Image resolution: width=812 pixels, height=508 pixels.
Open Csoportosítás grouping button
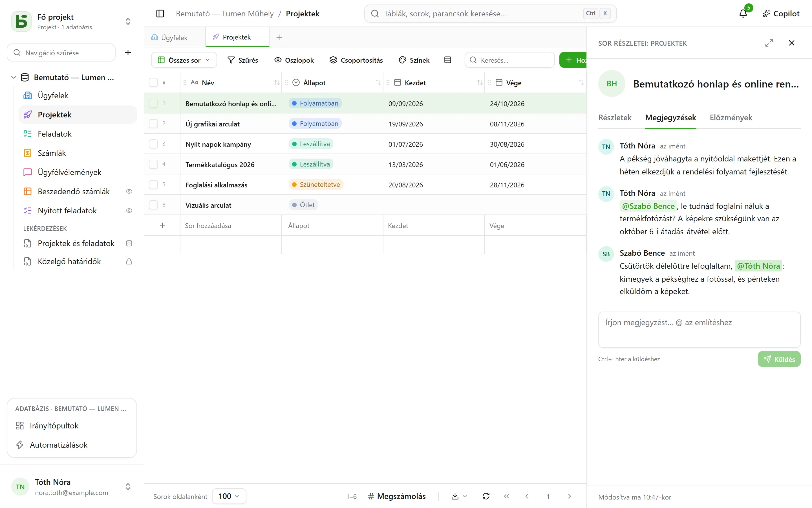[x=356, y=60]
